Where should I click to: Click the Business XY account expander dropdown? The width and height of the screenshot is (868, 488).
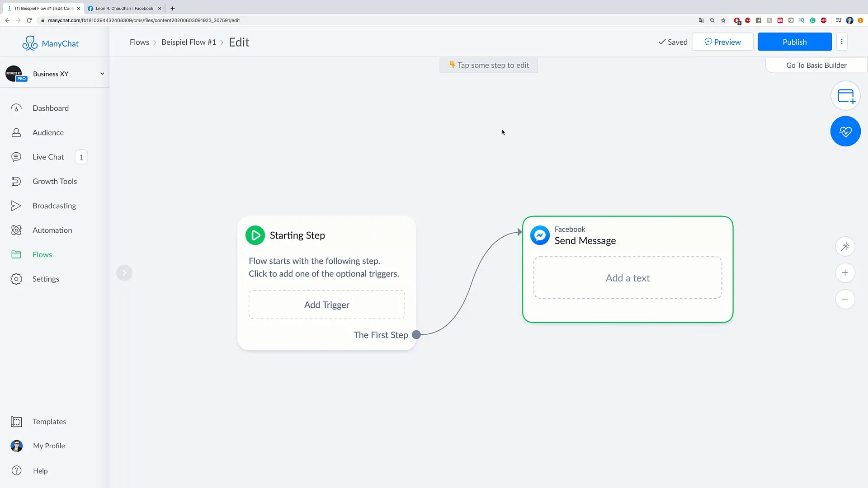tap(101, 73)
